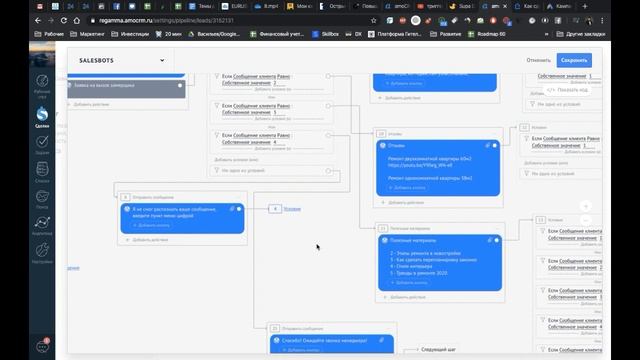Click output connector of condition value 2
Image resolution: width=640 pixels, height=360 pixels.
(x=328, y=76)
